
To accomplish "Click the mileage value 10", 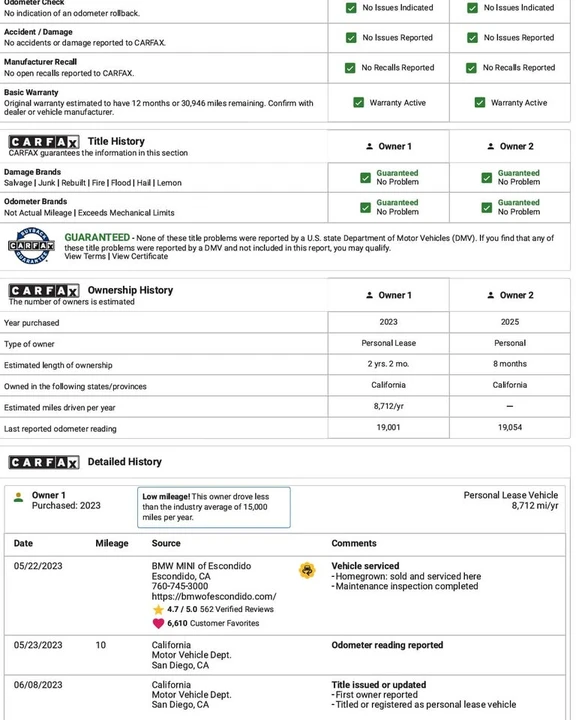I will tap(101, 645).
